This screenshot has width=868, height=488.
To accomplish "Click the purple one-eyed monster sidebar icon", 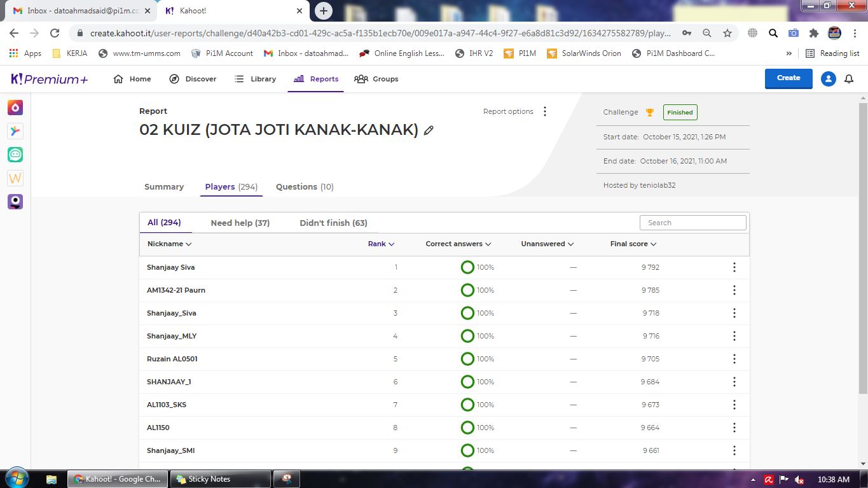I will (15, 202).
